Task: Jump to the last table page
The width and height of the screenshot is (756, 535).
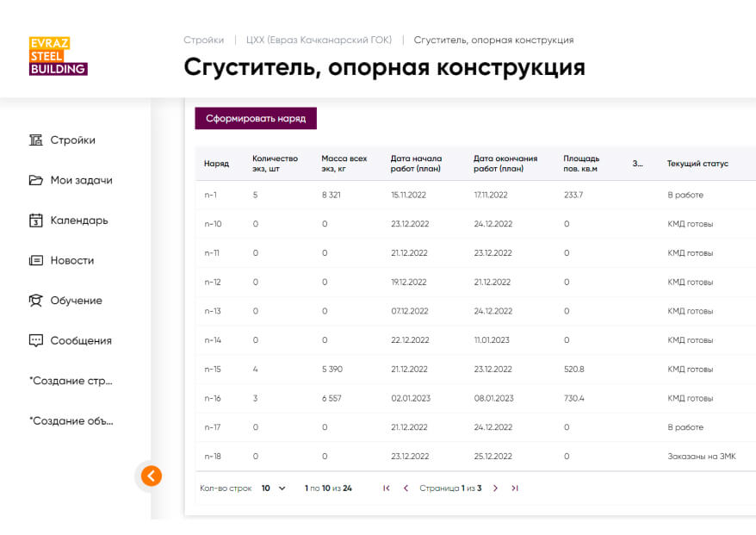Action: (515, 488)
